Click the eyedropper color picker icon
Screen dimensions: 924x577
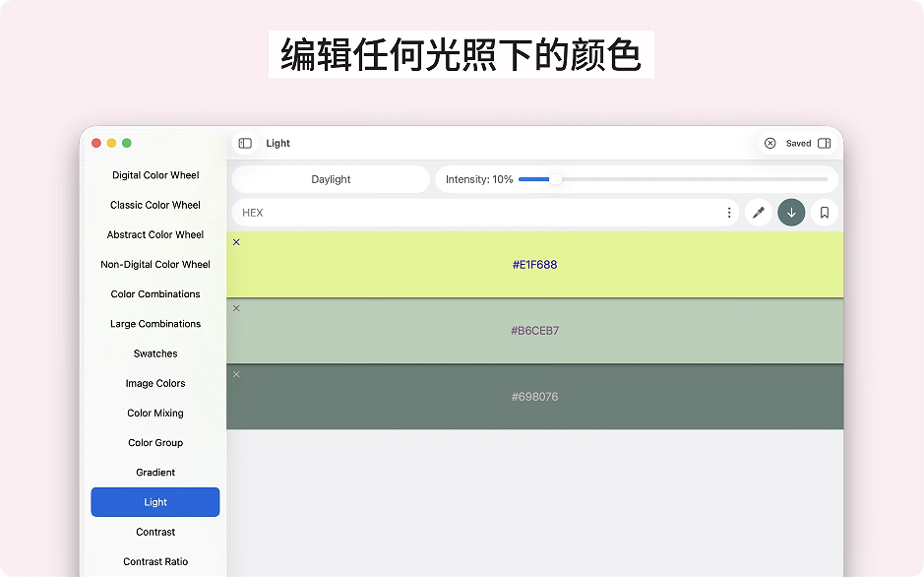(x=759, y=213)
